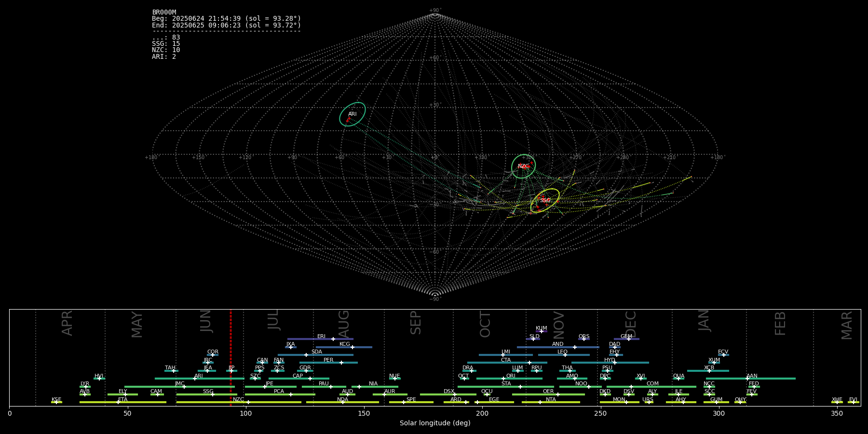Click the 'BR000M' station title text
This screenshot has width=868, height=434.
[x=164, y=13]
